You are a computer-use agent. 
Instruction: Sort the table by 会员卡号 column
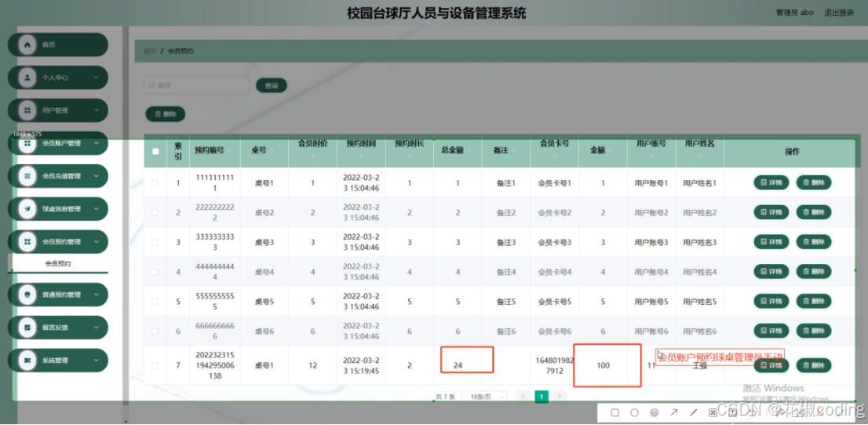tap(554, 157)
